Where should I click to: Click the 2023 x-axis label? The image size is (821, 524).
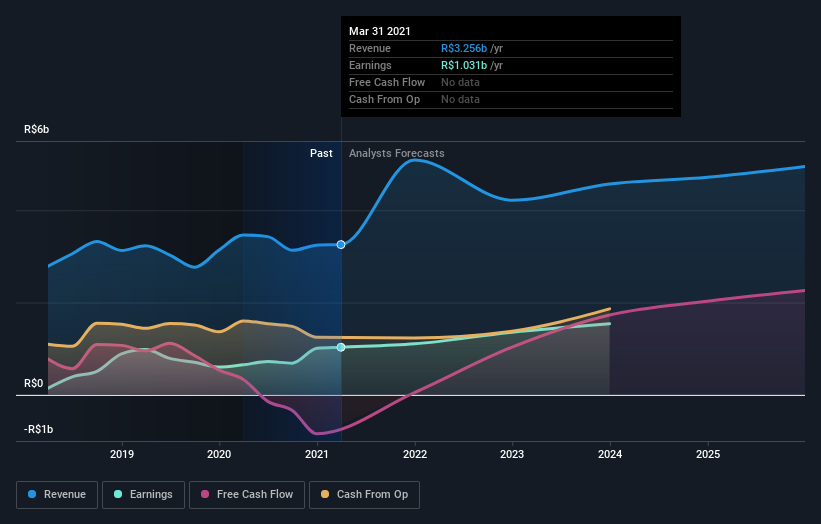pos(512,454)
